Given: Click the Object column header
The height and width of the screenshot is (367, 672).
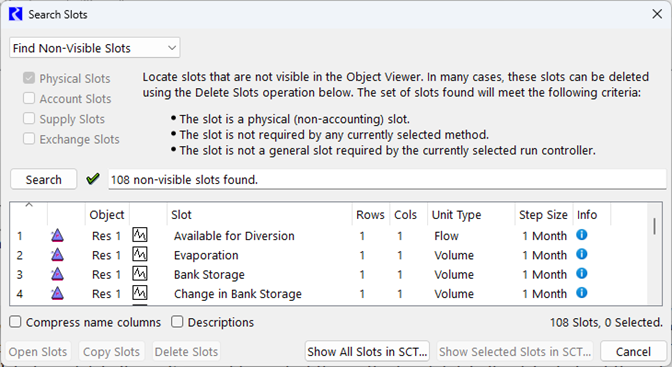Looking at the screenshot, I should coord(107,214).
